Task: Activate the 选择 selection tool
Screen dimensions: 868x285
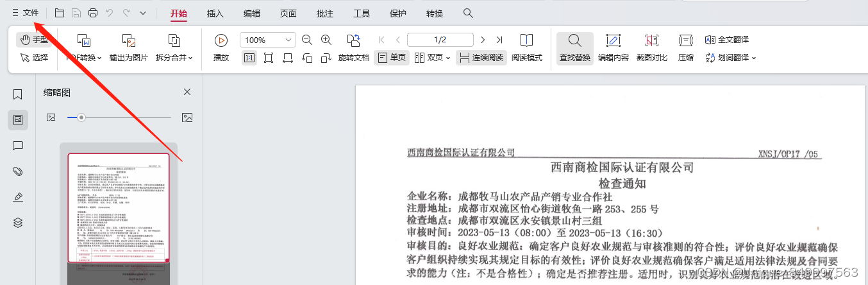Action: point(34,57)
